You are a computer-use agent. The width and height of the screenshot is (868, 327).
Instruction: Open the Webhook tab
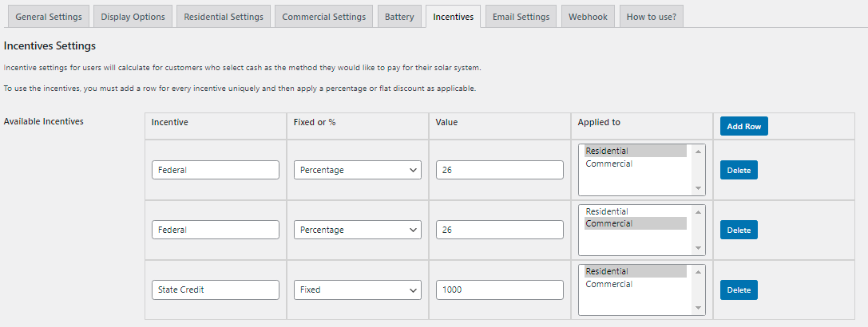pos(587,17)
